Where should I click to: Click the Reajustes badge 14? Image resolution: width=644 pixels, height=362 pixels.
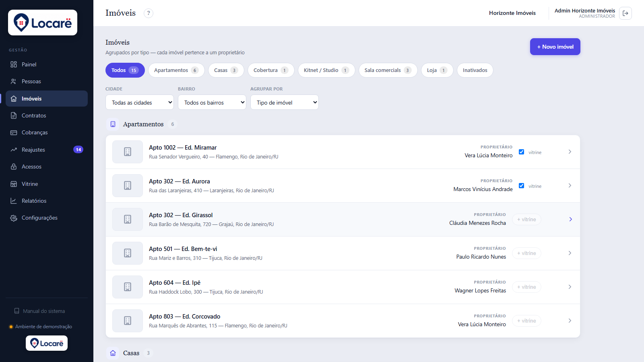click(x=78, y=150)
